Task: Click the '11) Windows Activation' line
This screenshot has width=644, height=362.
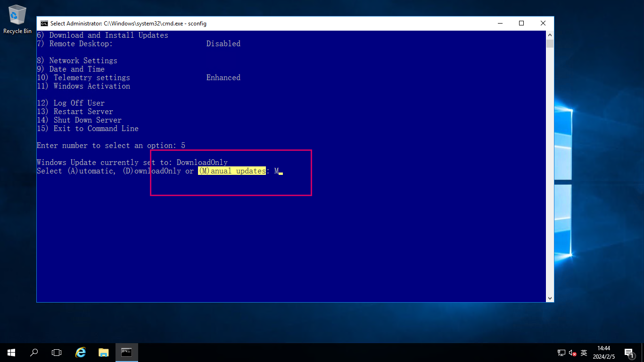Action: (x=83, y=86)
